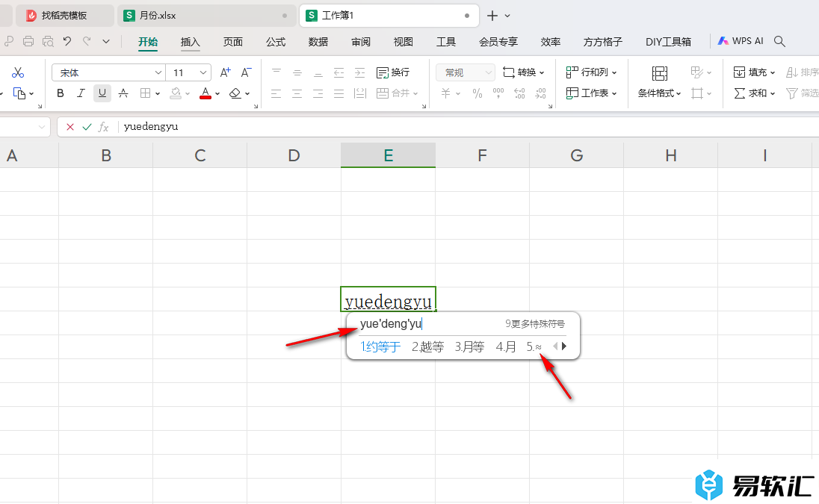This screenshot has height=504, width=819.
Task: Click the thousands separator icon
Action: point(498,93)
